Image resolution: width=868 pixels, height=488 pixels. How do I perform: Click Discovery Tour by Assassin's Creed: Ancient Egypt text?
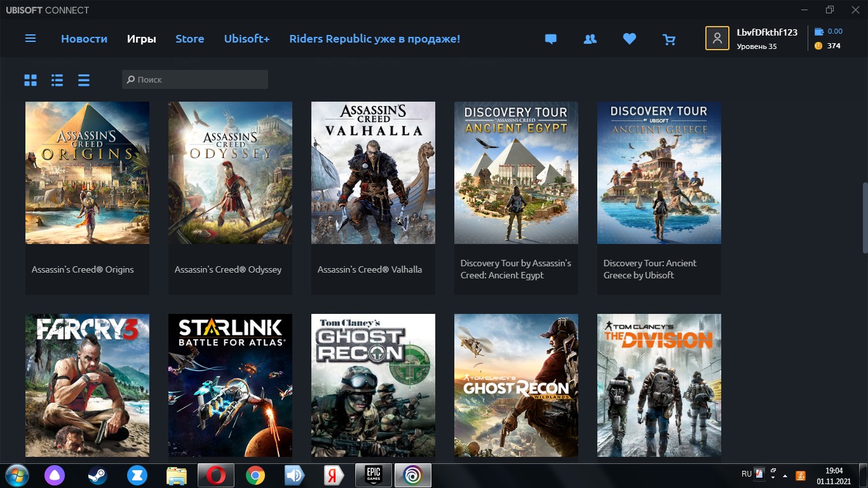(516, 269)
